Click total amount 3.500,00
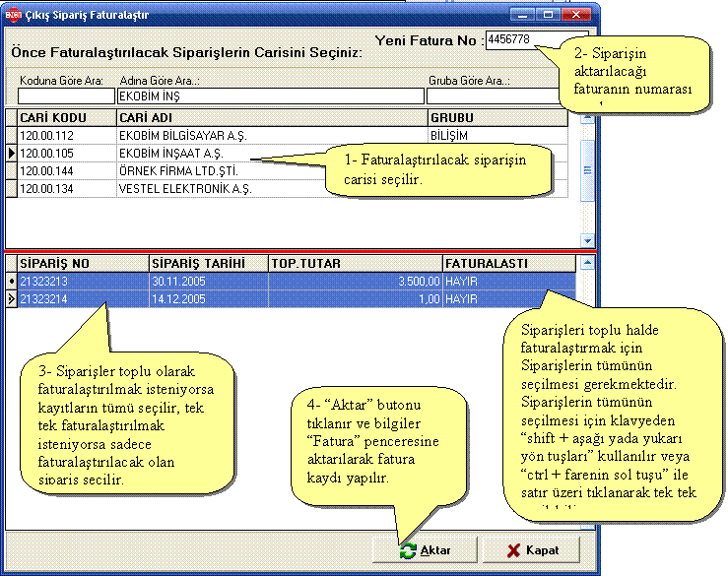The image size is (728, 576). tap(356, 281)
